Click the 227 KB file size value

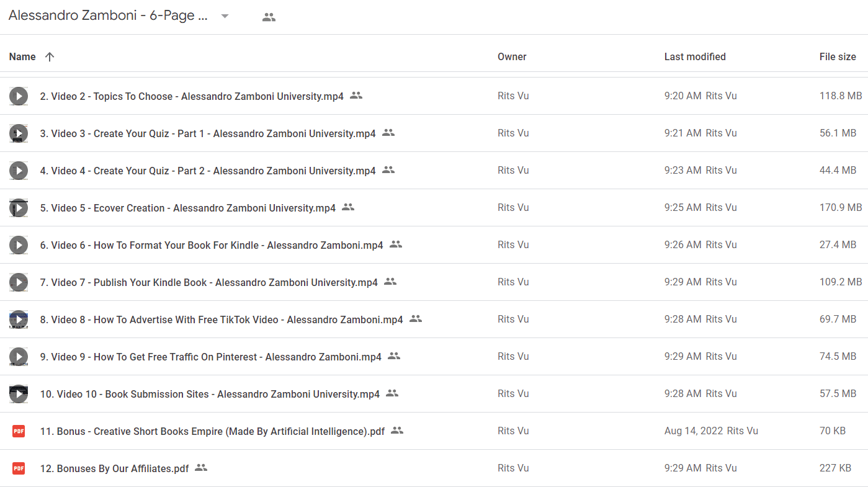coord(835,468)
